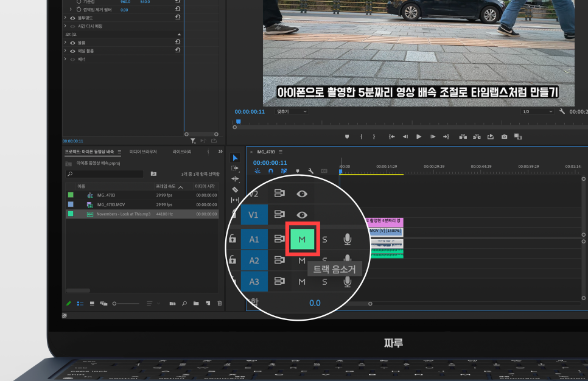Sort project items by 프레임 속도 column
This screenshot has height=381, width=588.
[x=166, y=186]
